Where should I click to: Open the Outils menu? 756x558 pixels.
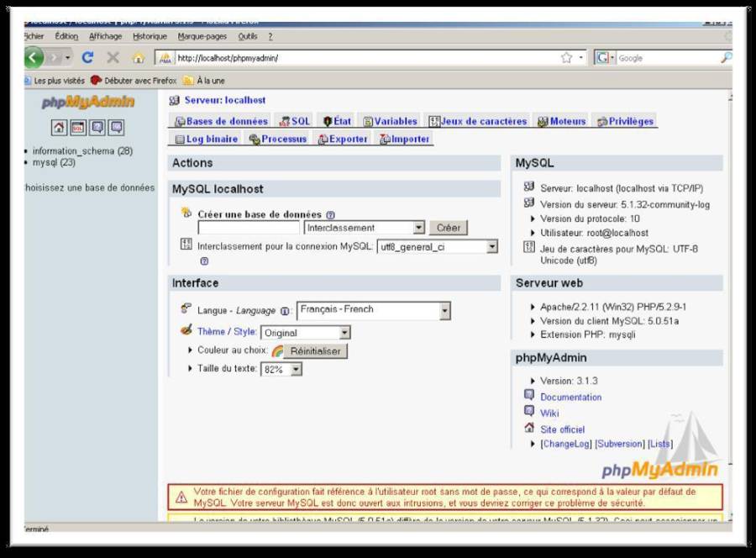point(248,36)
